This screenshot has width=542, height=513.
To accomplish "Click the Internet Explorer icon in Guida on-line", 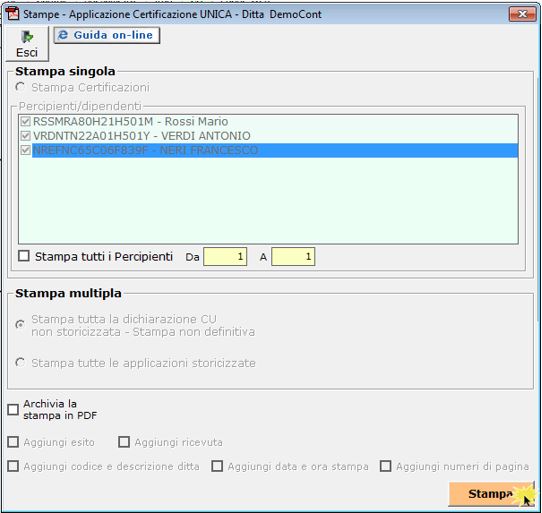I will (63, 35).
